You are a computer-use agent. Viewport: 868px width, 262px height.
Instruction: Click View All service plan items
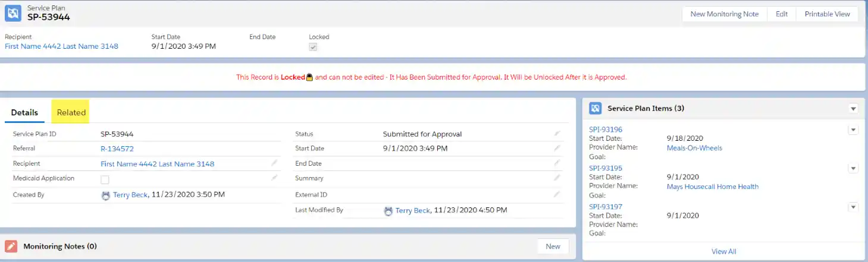[x=723, y=251]
